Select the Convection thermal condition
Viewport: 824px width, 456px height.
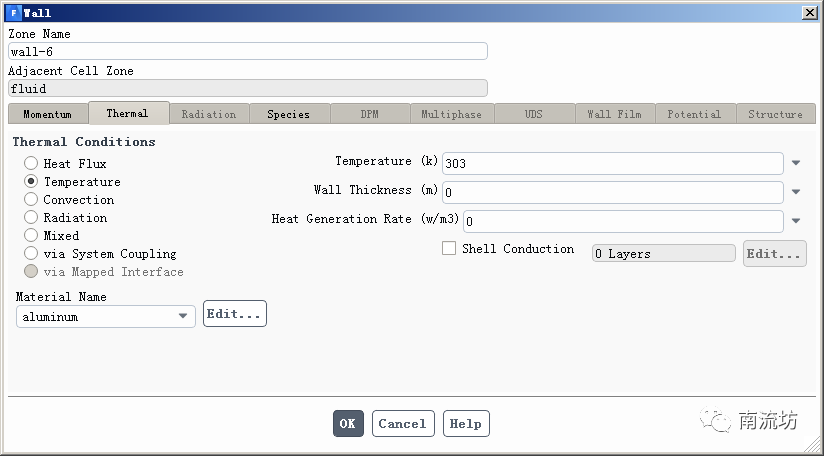tap(32, 200)
